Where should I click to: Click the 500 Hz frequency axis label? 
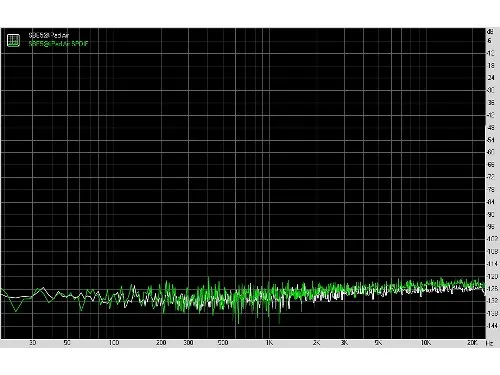(x=223, y=343)
